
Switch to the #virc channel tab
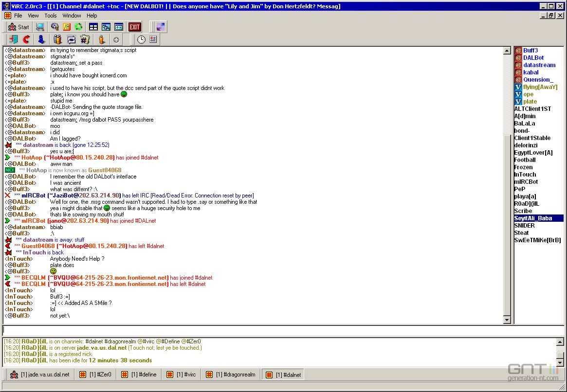pyautogui.click(x=181, y=374)
